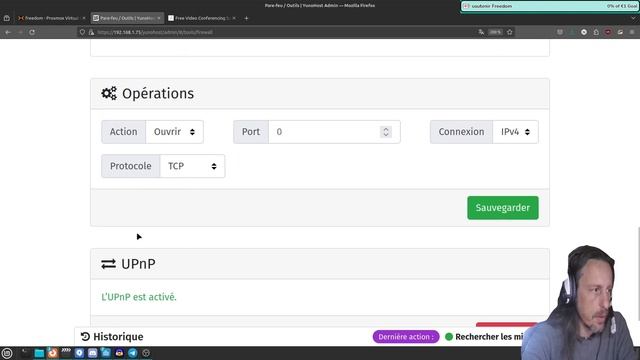This screenshot has height=360, width=640.
Task: Open the Action dropdown showing Ouvrir
Action: 174,132
